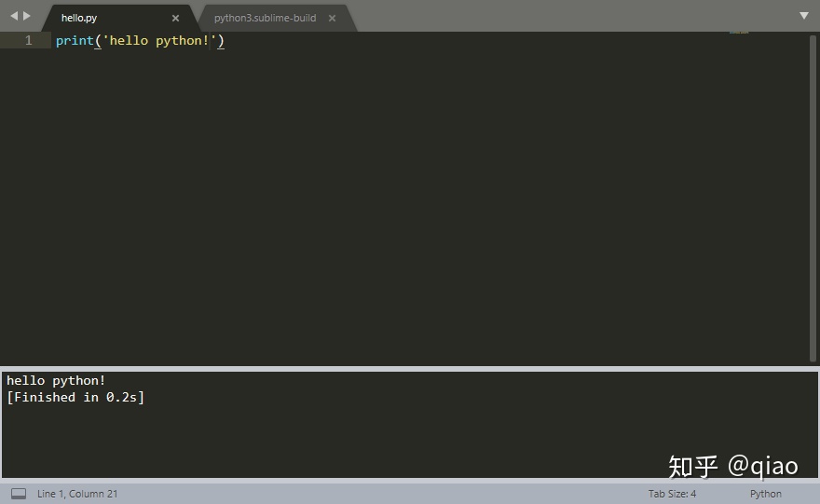820x504 pixels.
Task: Click the minimap preview
Action: click(x=739, y=33)
